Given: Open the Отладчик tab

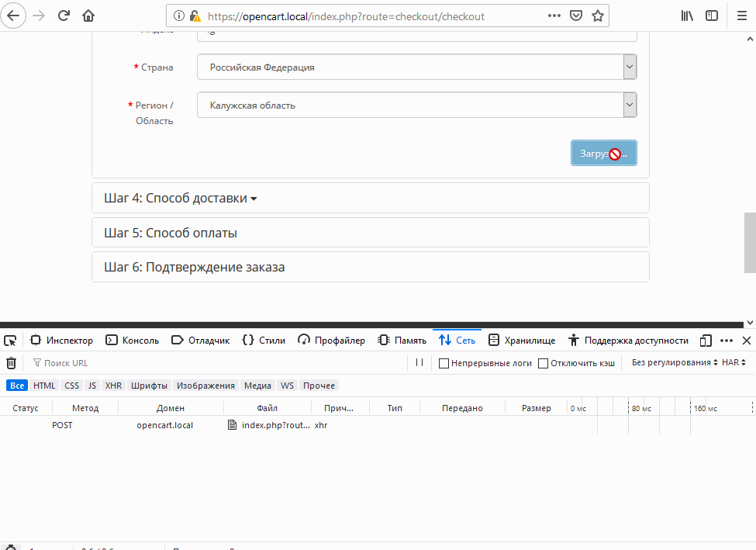Looking at the screenshot, I should tap(201, 341).
